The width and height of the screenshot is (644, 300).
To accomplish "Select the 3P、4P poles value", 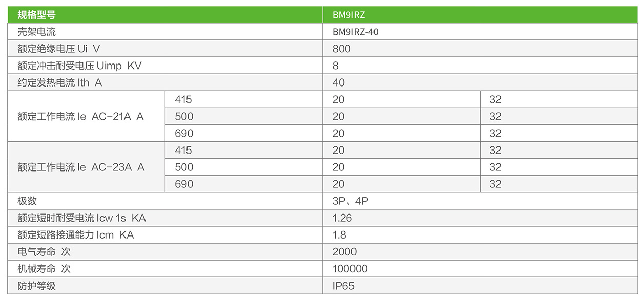I will (x=350, y=201).
